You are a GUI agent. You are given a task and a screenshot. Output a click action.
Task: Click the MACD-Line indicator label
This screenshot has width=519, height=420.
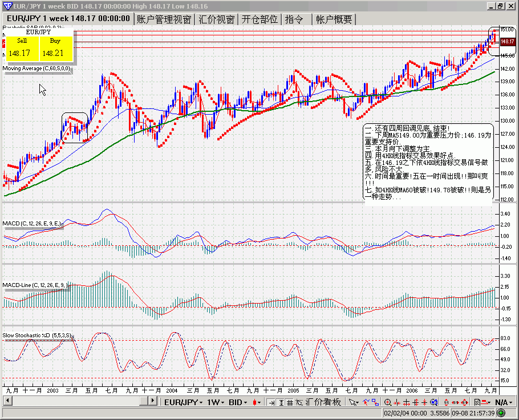pos(35,285)
